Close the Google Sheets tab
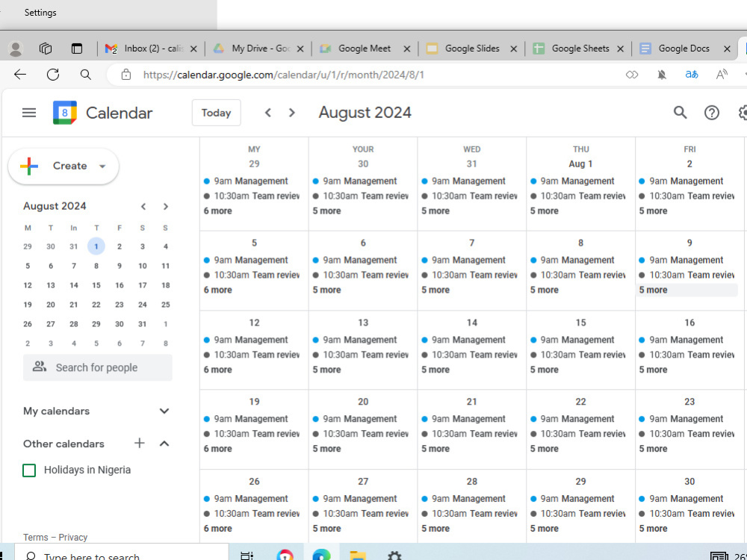This screenshot has width=747, height=560. pos(620,49)
